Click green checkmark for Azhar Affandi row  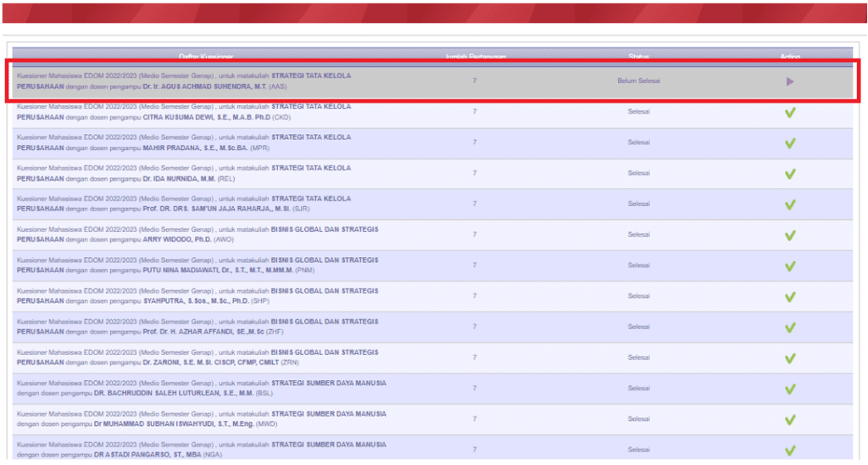tap(790, 328)
